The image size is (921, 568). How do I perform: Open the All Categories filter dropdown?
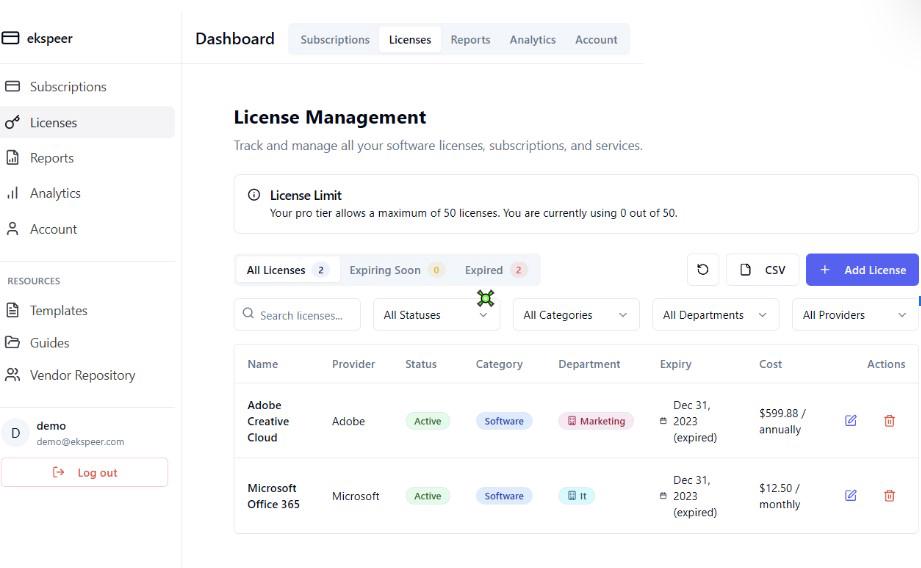pos(575,315)
